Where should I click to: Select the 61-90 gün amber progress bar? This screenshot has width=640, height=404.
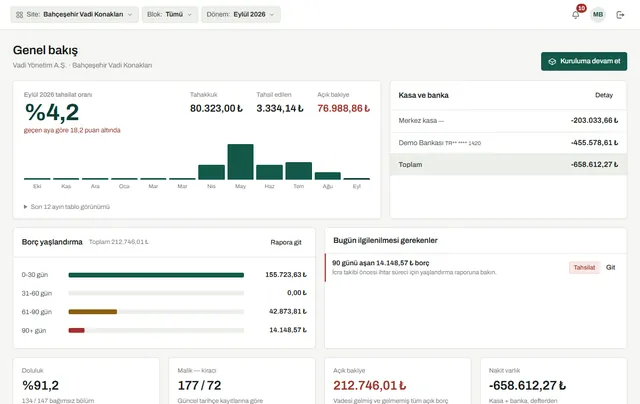click(93, 312)
